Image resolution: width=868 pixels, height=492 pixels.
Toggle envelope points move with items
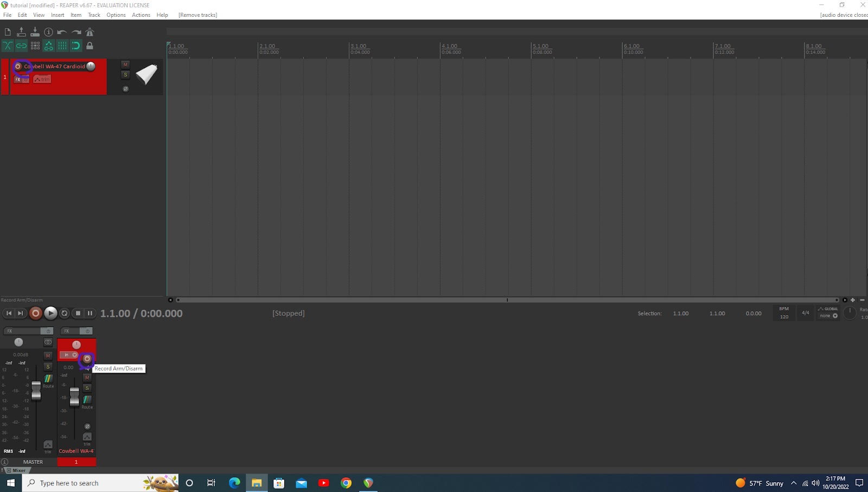(x=48, y=46)
